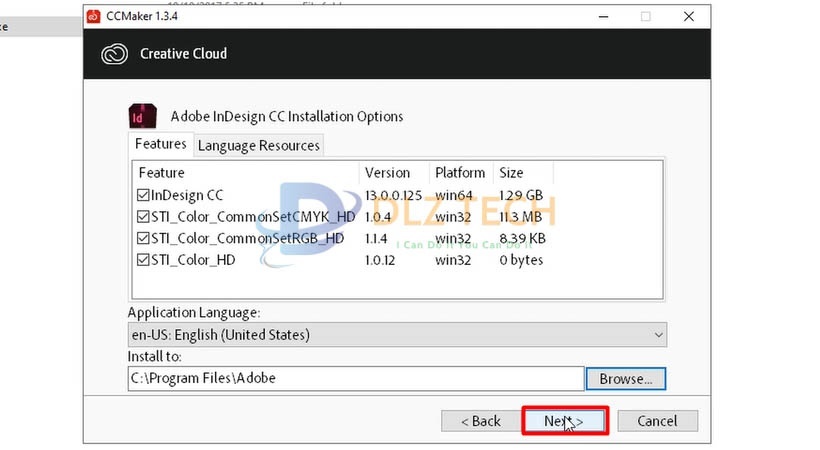The height and width of the screenshot is (450, 820).
Task: Uncheck the STI_Color_CommonSetCMYK_HD checkbox
Action: click(x=143, y=217)
